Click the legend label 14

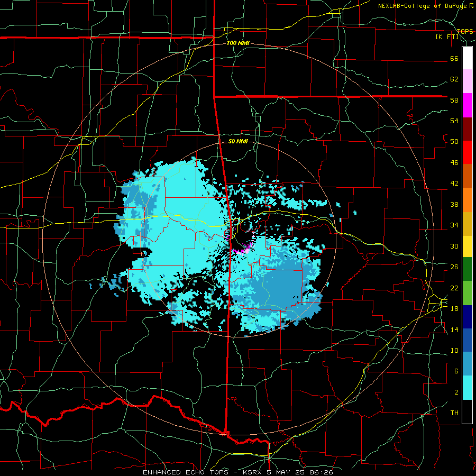[x=454, y=329]
